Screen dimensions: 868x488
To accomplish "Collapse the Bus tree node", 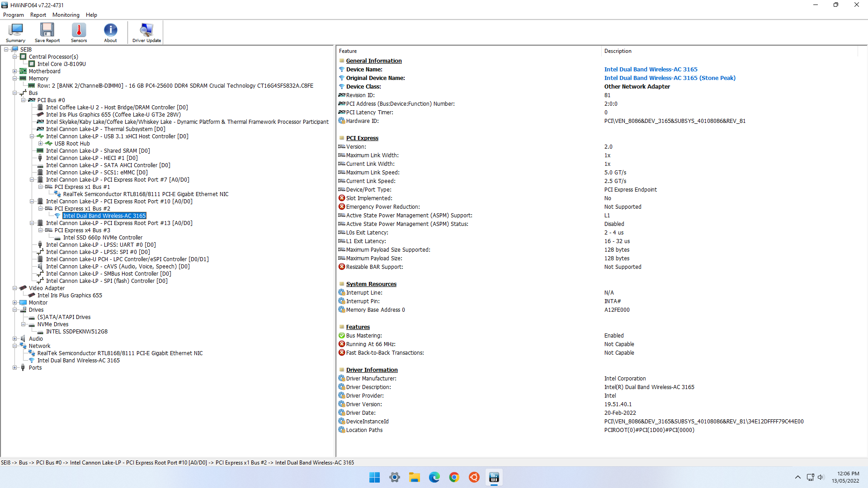I will coord(15,93).
